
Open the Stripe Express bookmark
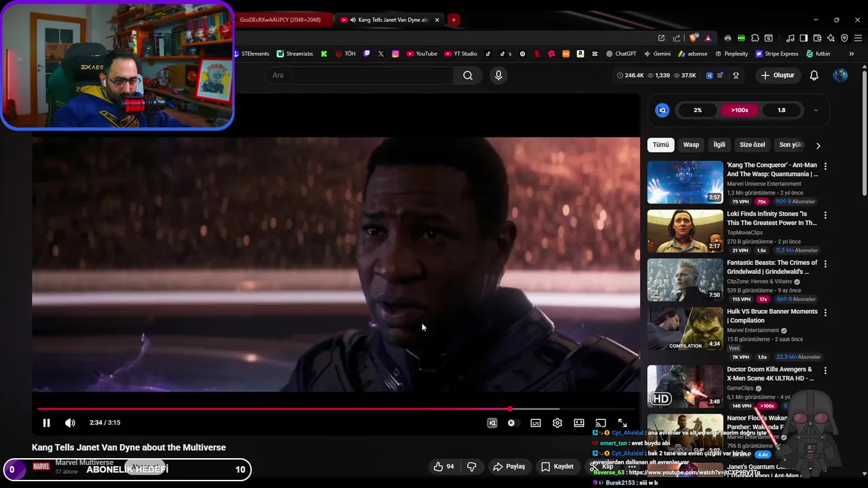coord(776,54)
